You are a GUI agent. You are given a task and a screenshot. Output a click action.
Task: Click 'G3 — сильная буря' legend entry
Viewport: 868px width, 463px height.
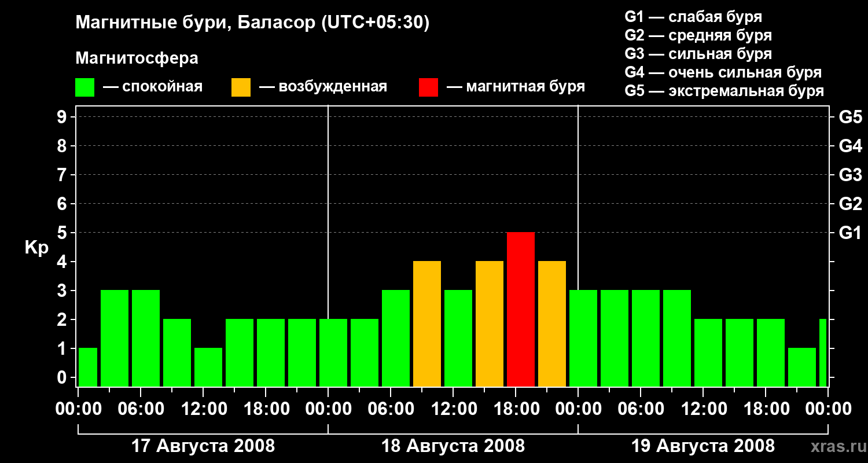[698, 54]
